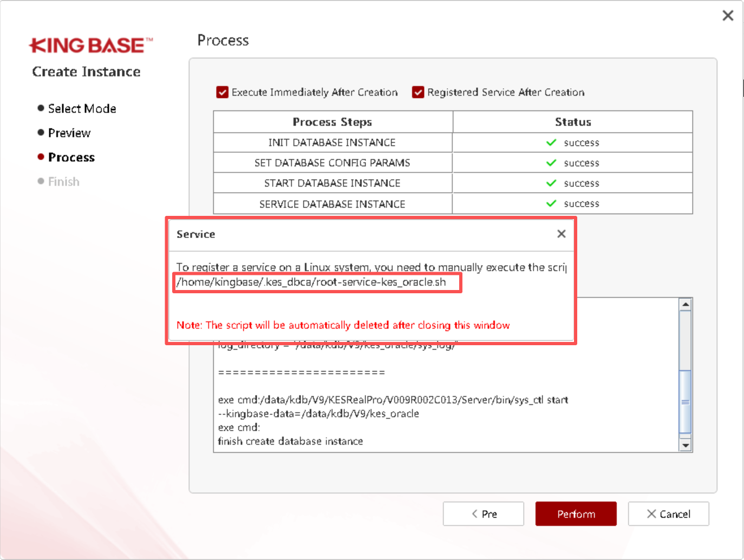Close the Service popup dialog
This screenshot has width=744, height=560.
click(561, 234)
